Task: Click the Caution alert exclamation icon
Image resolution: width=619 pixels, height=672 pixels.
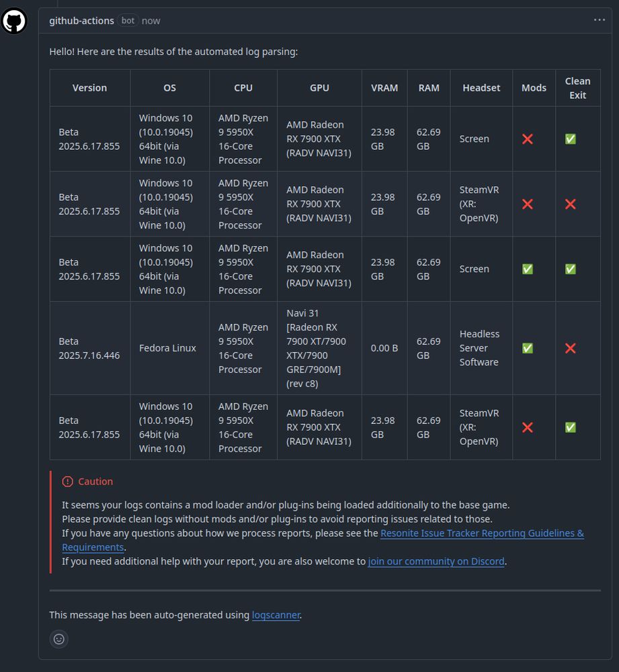Action: 67,481
